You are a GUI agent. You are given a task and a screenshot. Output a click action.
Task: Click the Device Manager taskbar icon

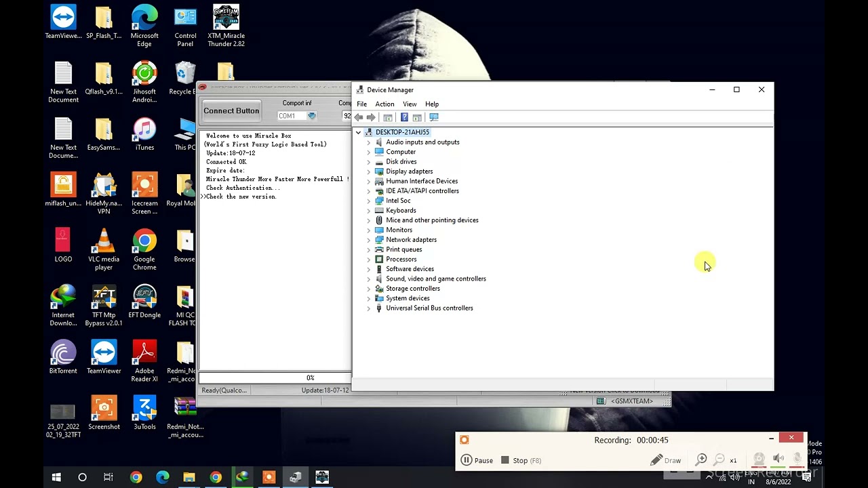point(295,478)
